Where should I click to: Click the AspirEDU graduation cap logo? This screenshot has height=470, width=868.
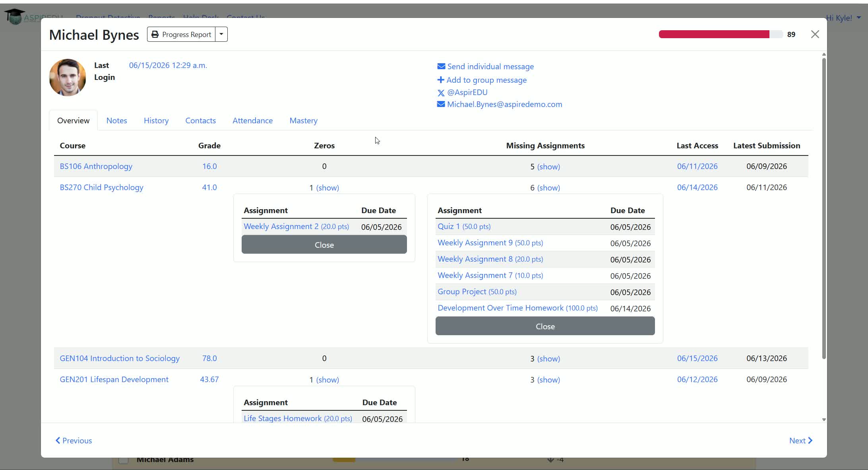(x=15, y=16)
